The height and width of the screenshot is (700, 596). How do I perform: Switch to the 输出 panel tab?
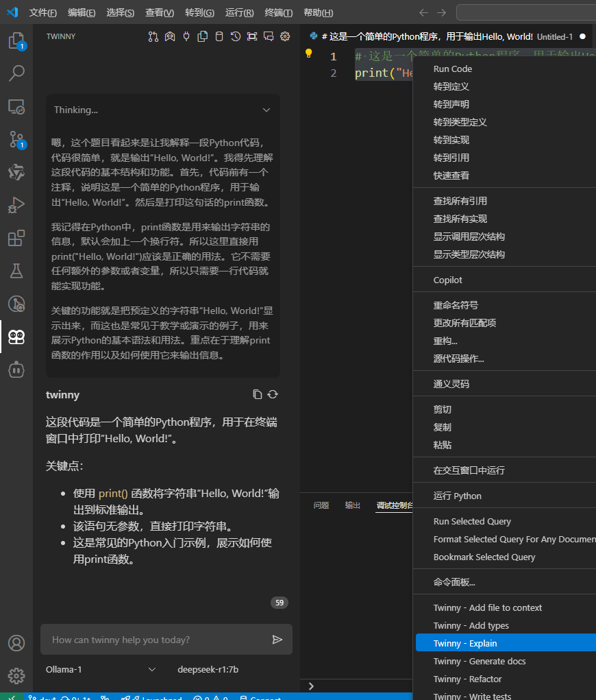(353, 505)
